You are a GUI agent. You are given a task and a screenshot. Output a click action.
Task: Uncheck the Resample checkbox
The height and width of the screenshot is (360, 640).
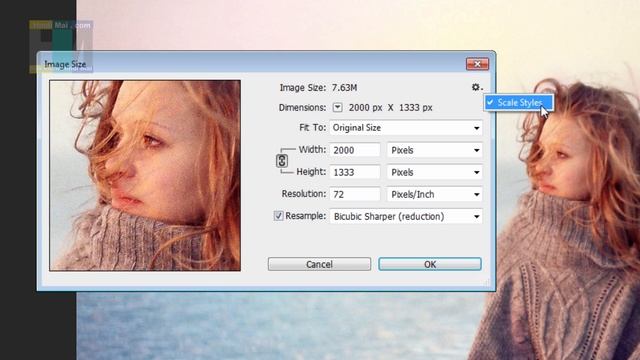[278, 216]
